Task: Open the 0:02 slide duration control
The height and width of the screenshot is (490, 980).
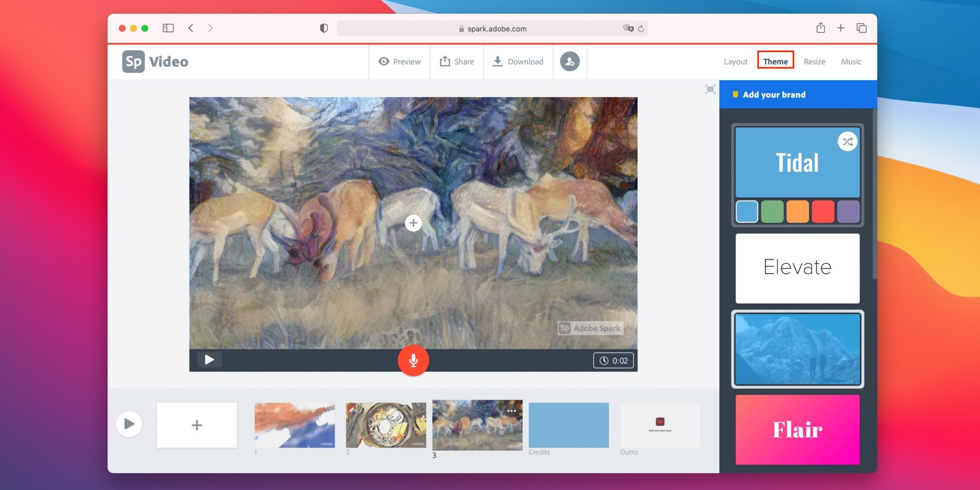Action: (613, 361)
